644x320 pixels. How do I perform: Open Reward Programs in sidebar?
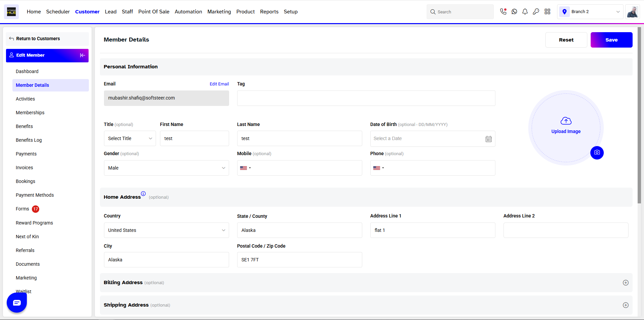34,223
